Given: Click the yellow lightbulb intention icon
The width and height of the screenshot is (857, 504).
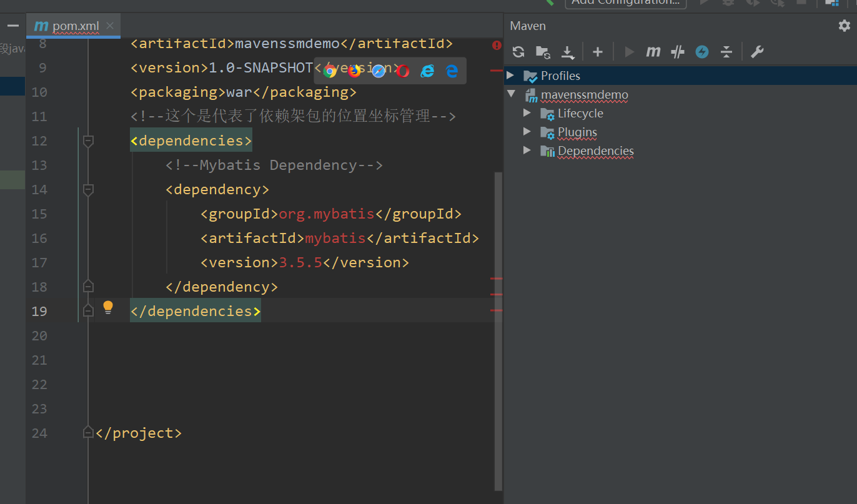Looking at the screenshot, I should (108, 307).
